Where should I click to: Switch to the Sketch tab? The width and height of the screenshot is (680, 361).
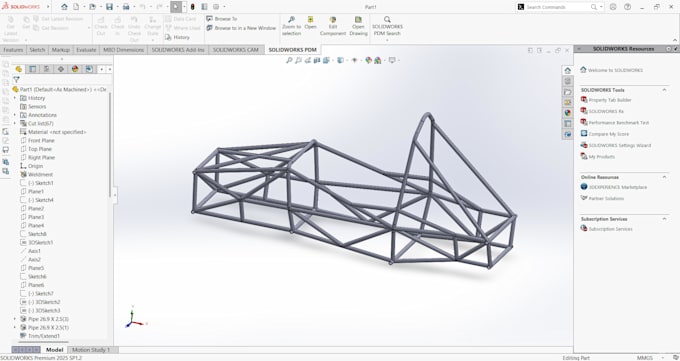pos(37,50)
